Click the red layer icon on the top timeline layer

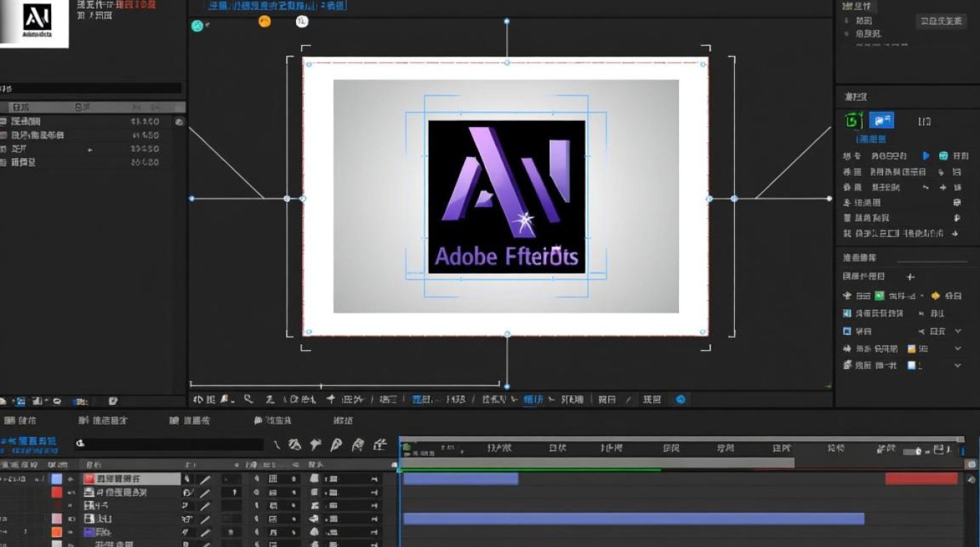tap(90, 479)
